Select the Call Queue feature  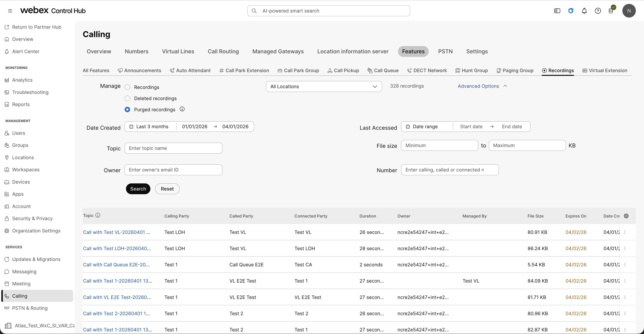point(383,70)
